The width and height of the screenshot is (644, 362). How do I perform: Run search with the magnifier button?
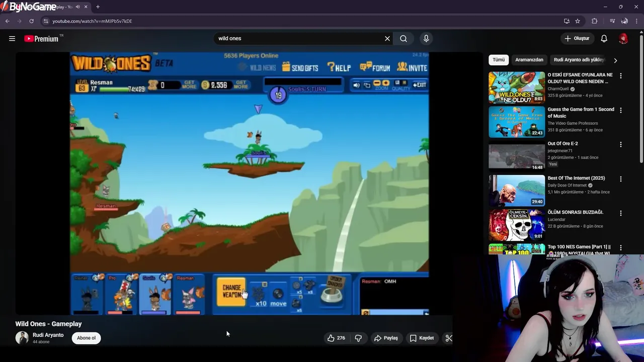[x=404, y=38]
